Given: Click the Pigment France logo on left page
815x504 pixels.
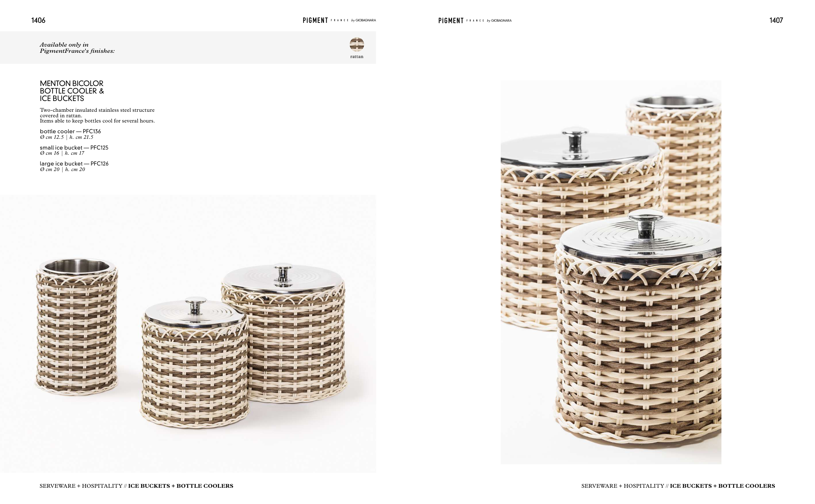Looking at the screenshot, I should pyautogui.click(x=339, y=20).
